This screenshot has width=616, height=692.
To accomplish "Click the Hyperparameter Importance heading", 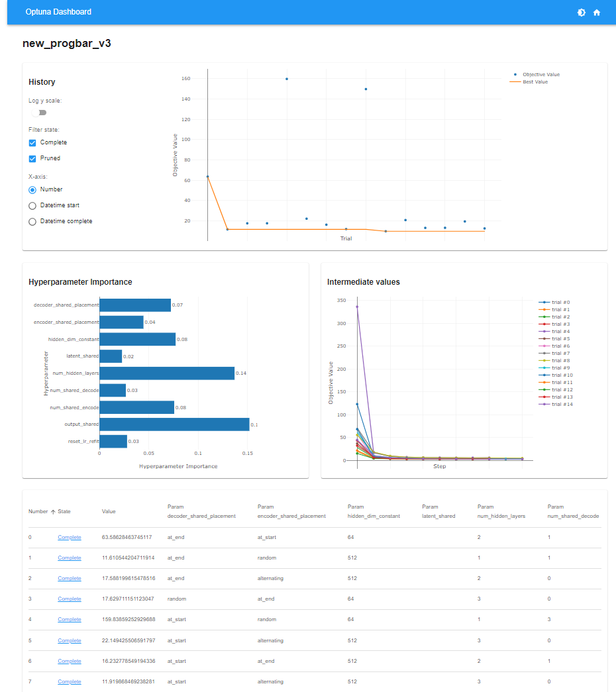I will [x=80, y=282].
